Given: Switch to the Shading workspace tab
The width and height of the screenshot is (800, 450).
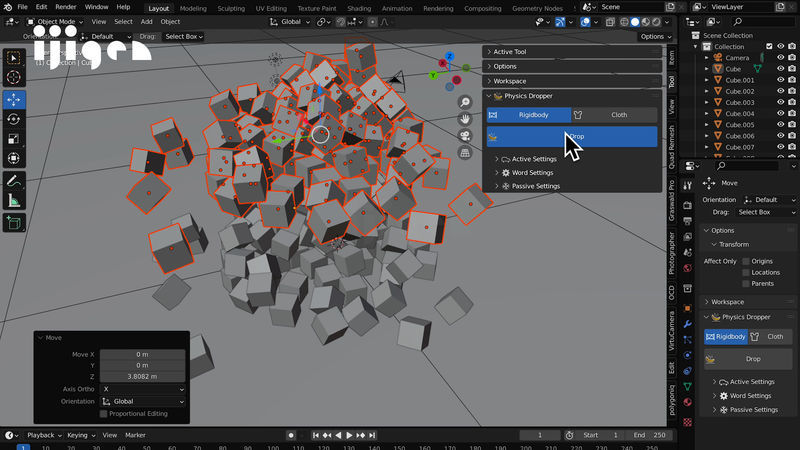Looking at the screenshot, I should [359, 8].
